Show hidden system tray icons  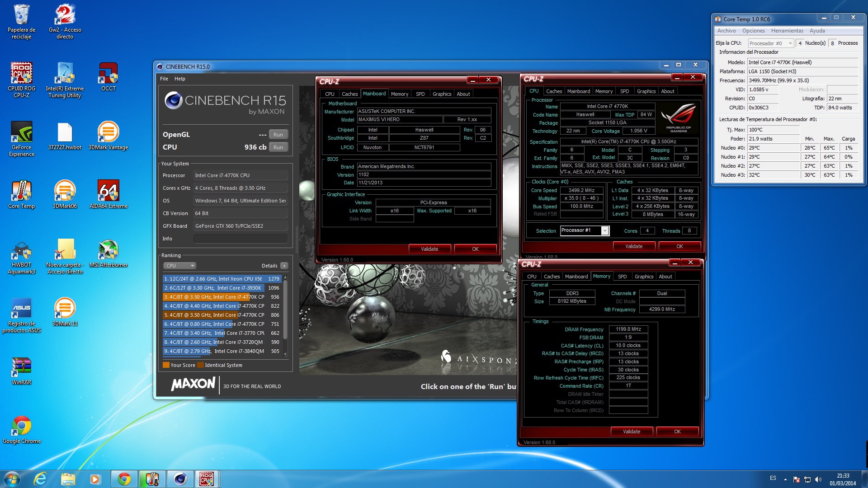pos(785,479)
